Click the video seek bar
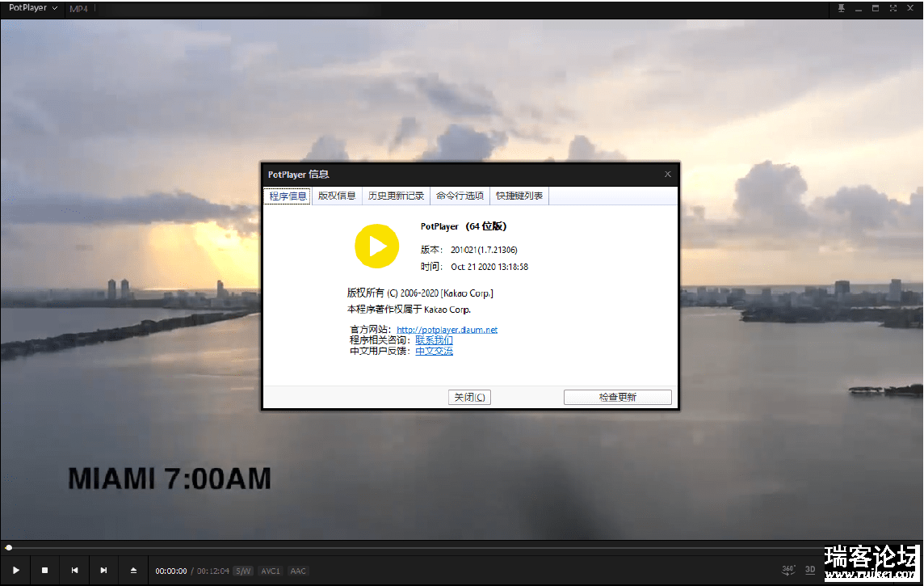Image resolution: width=924 pixels, height=586 pixels. tap(460, 548)
